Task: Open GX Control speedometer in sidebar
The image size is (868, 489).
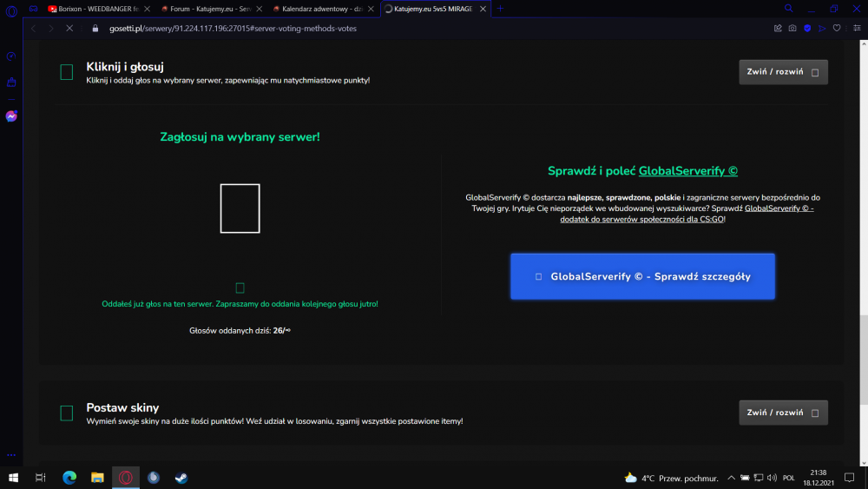Action: click(x=11, y=56)
